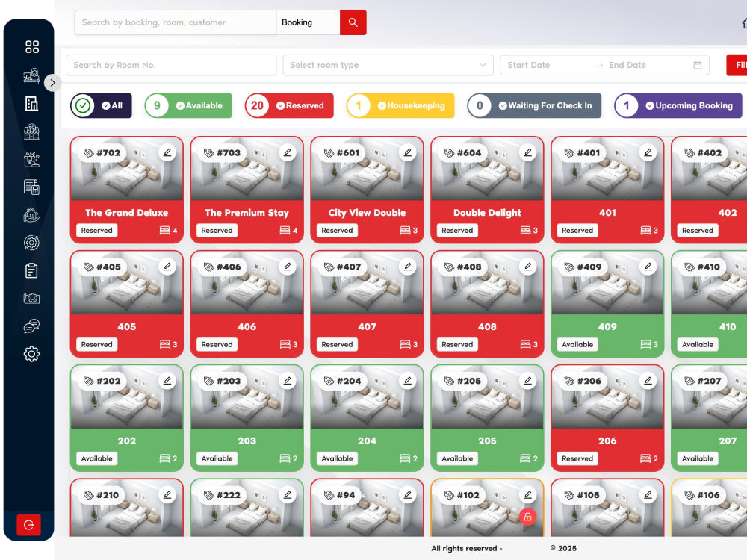This screenshot has height=560, width=747.
Task: Open the house in hand icon in sidebar
Action: coord(32,215)
